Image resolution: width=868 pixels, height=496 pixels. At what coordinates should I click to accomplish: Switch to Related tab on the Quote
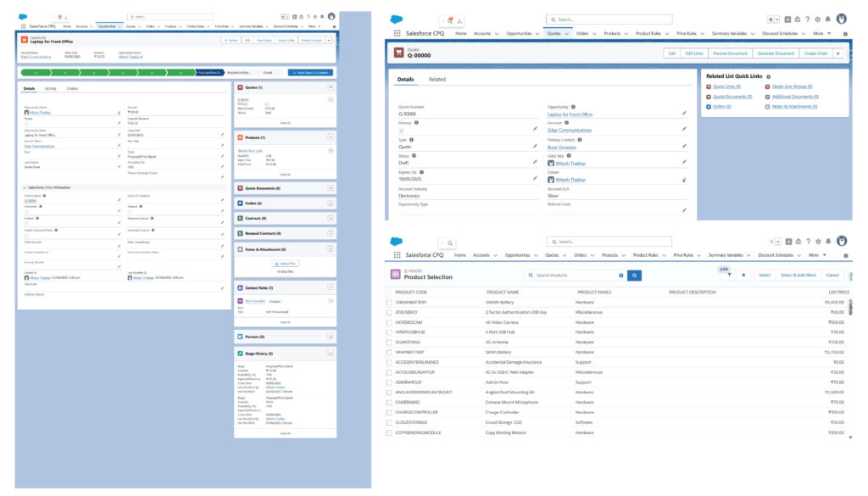(x=437, y=79)
